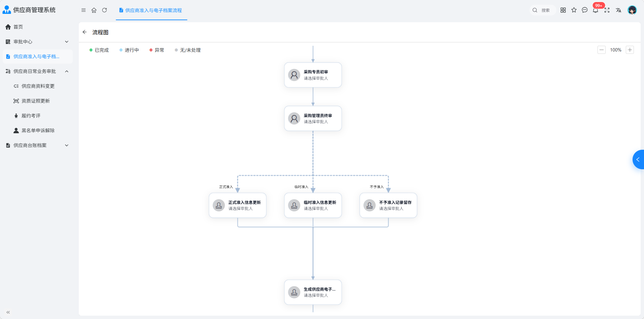The image size is (644, 319).
Task: Switch language via translate icon
Action: [x=618, y=10]
